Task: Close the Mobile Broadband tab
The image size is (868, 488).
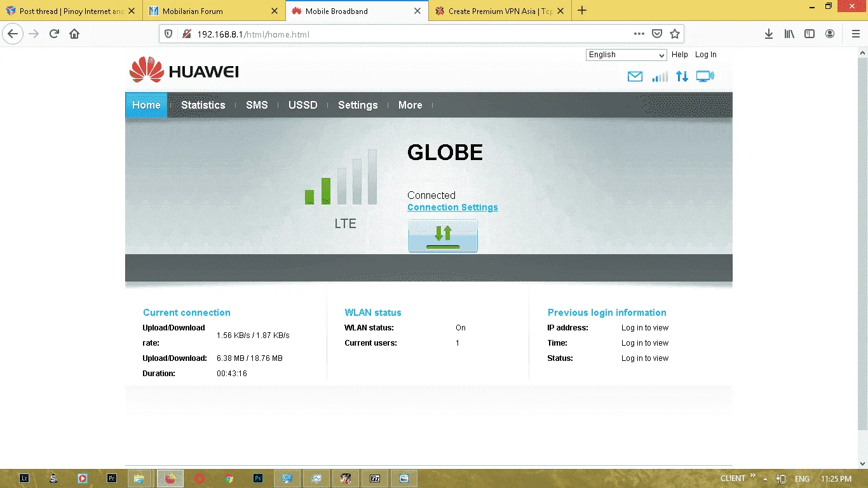Action: tap(417, 11)
